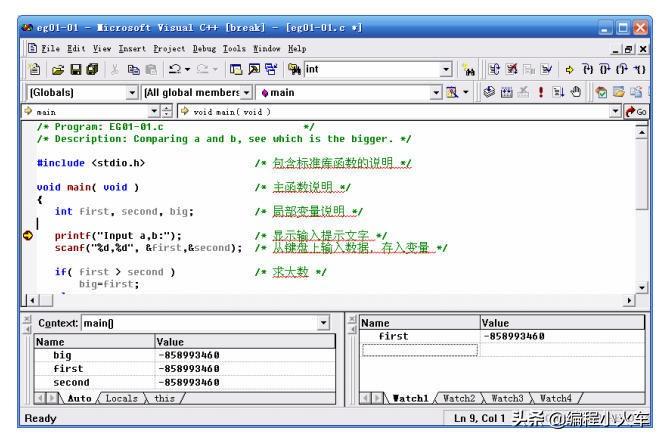Click the Step Into debug icon

click(x=588, y=69)
